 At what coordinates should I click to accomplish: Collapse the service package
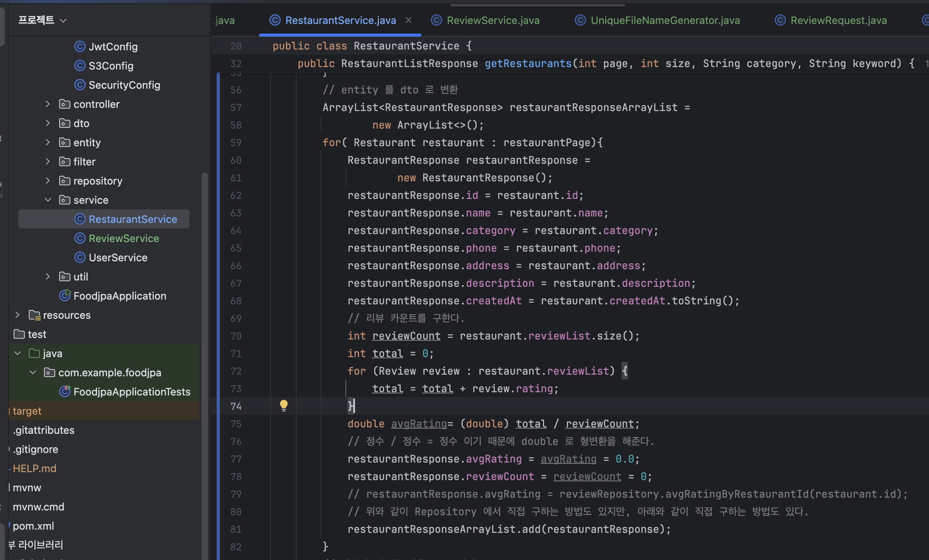(48, 200)
